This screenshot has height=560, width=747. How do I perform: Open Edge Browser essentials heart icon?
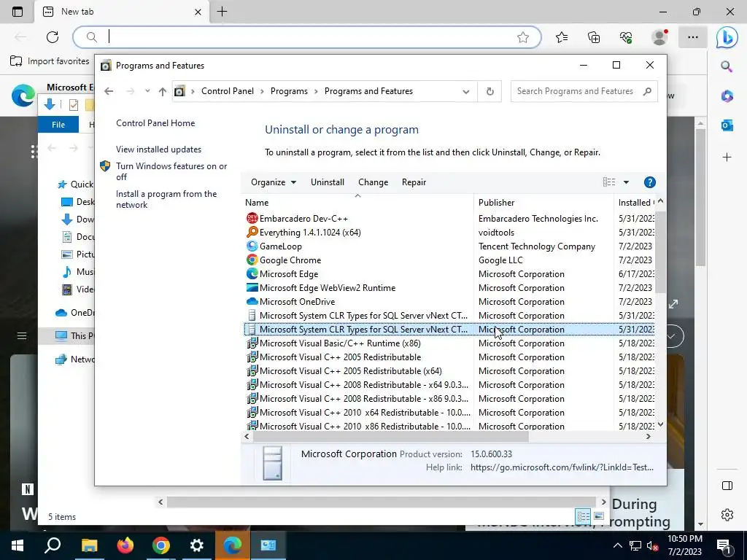click(x=626, y=37)
